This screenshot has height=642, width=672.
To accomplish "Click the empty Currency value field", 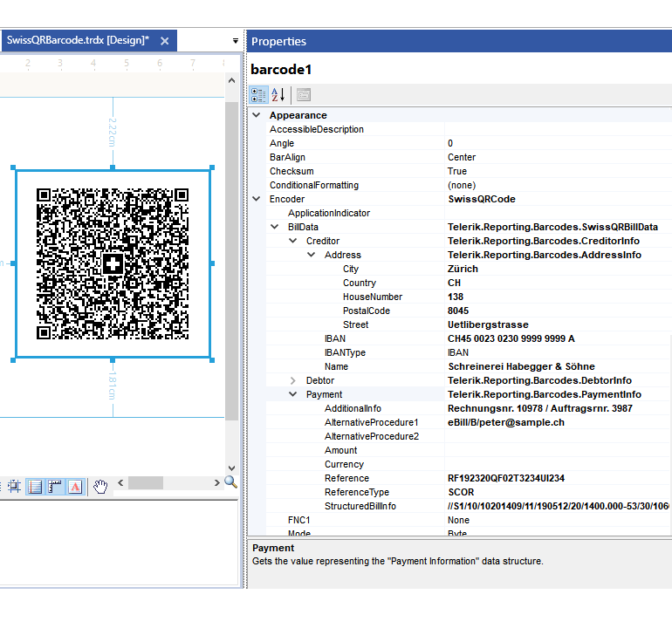I will coord(558,464).
